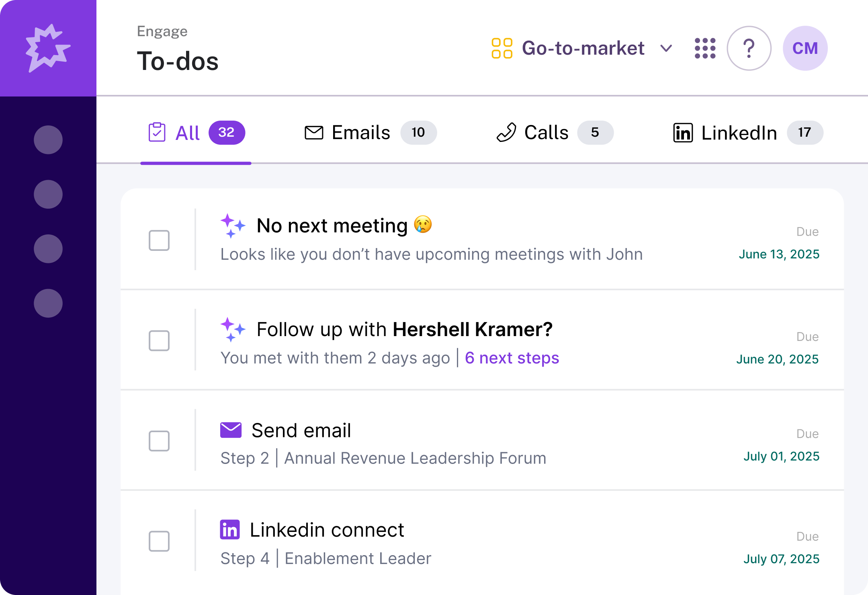The height and width of the screenshot is (595, 868).
Task: Click the first sidebar circle icon
Action: (x=48, y=140)
